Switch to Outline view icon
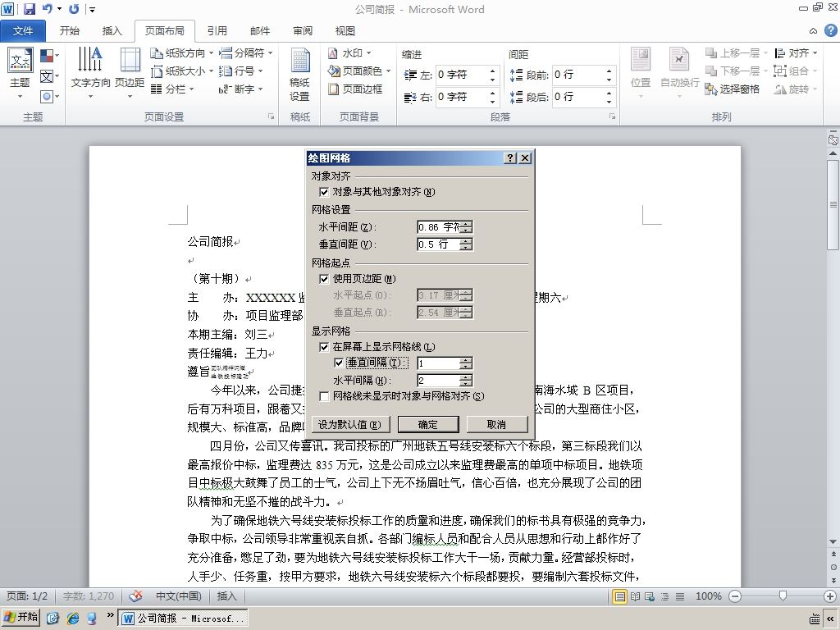The image size is (840, 630). [x=664, y=596]
